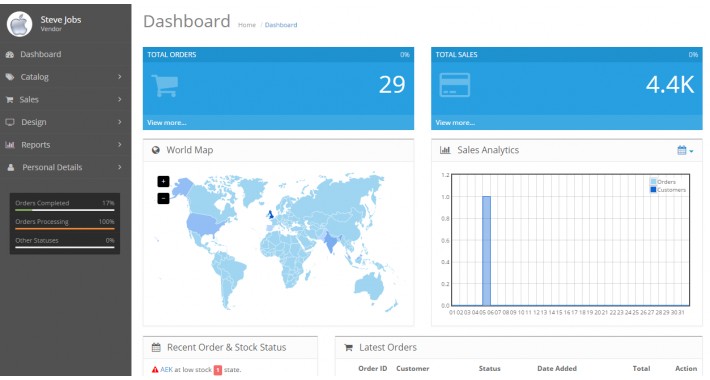Image resolution: width=710 pixels, height=380 pixels.
Task: Open the AEK low stock link
Action: click(x=167, y=370)
